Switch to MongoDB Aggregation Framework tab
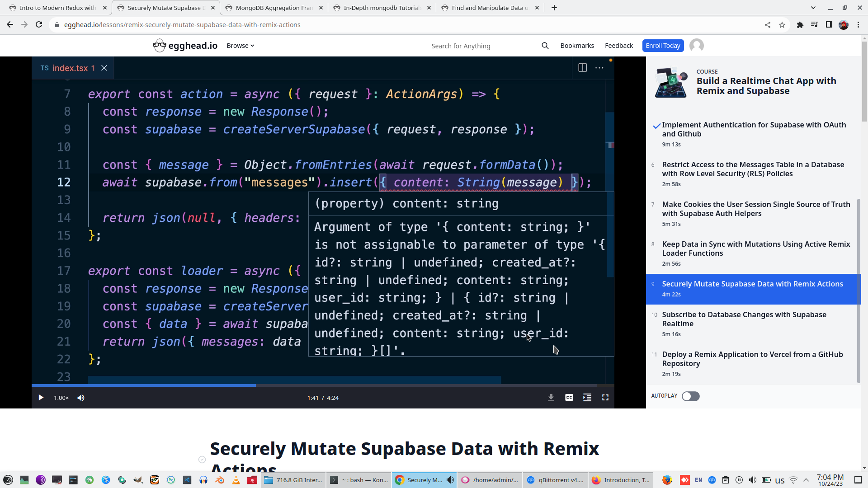The height and width of the screenshot is (488, 868). [274, 8]
